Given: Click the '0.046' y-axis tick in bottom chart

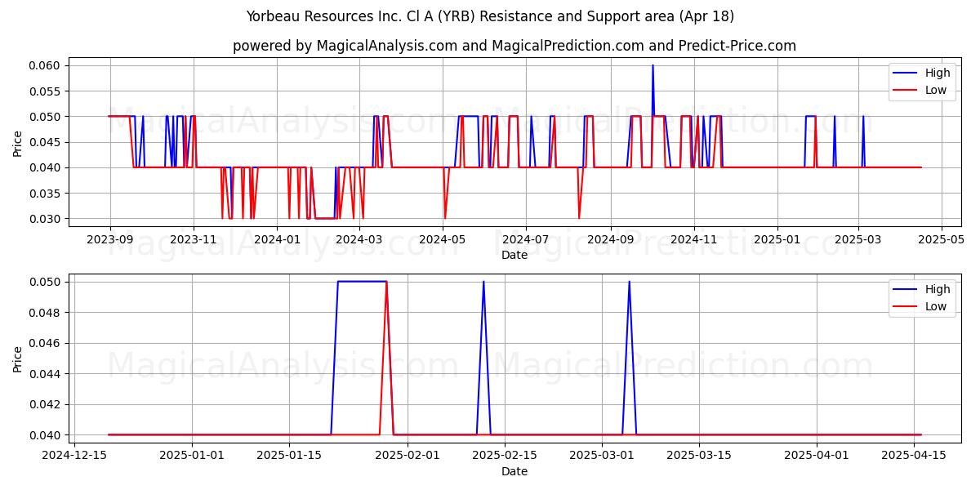Looking at the screenshot, I should pos(47,343).
